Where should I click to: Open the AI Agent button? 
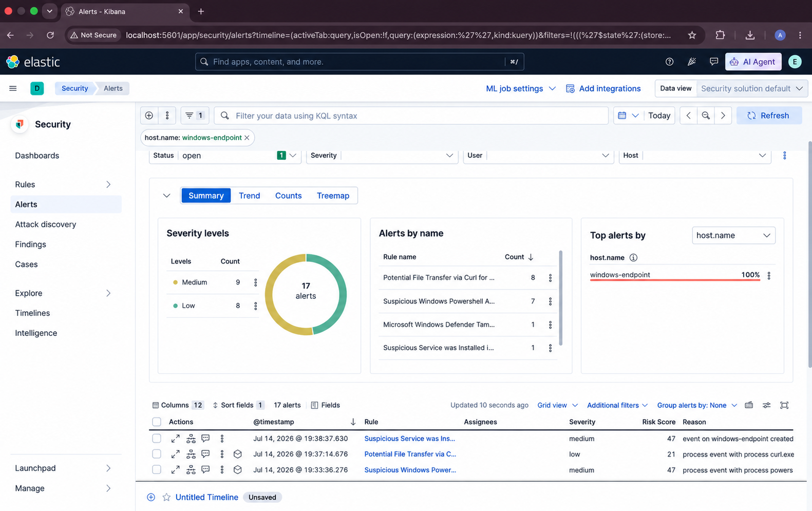coord(753,62)
